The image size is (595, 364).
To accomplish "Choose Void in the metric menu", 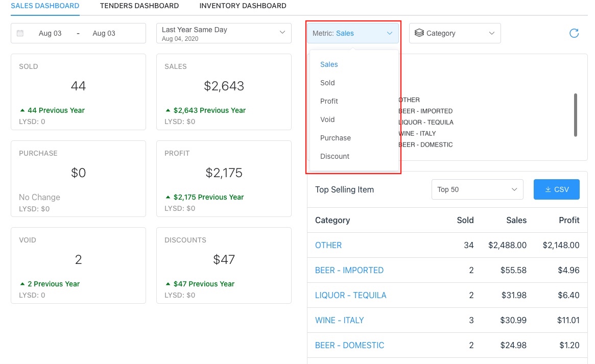I will 327,119.
